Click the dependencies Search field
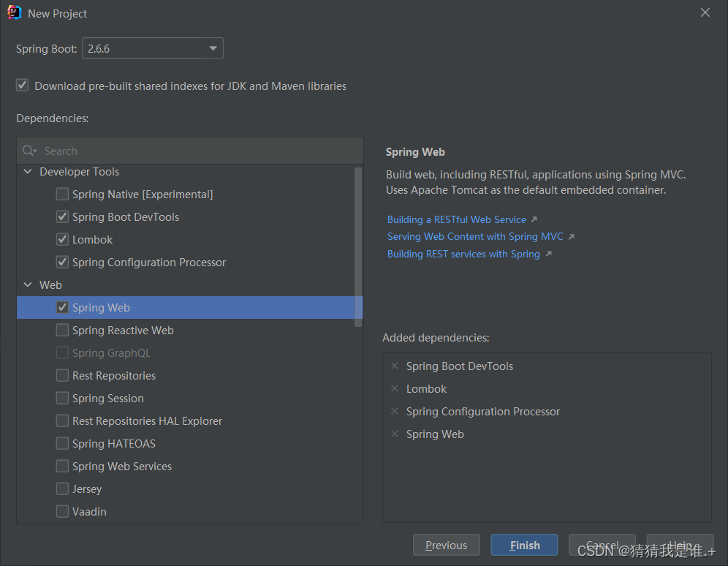 tap(197, 151)
